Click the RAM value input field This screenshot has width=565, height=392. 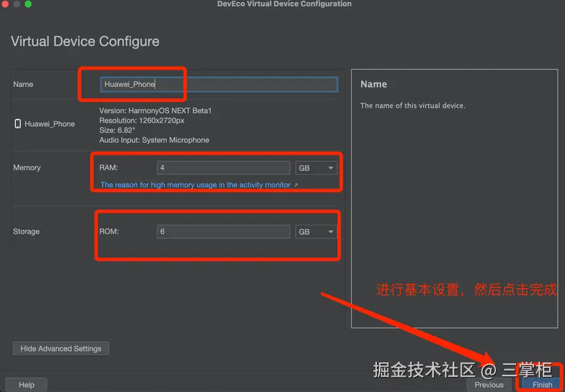pyautogui.click(x=223, y=168)
